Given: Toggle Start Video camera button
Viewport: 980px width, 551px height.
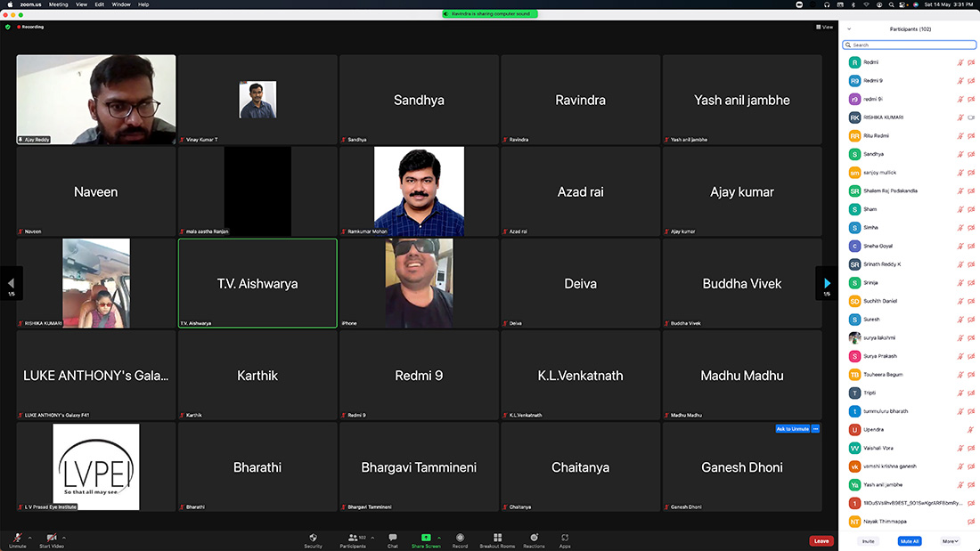Looking at the screenshot, I should click(x=52, y=538).
